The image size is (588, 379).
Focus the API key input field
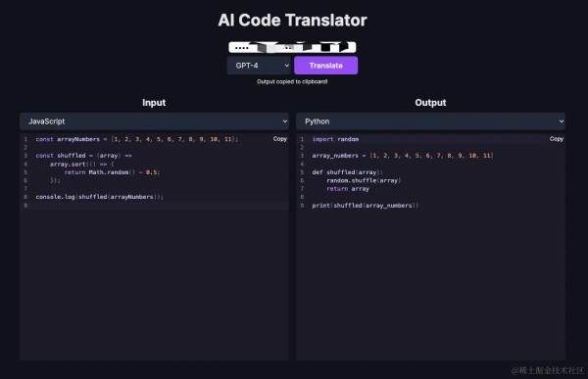pyautogui.click(x=292, y=47)
